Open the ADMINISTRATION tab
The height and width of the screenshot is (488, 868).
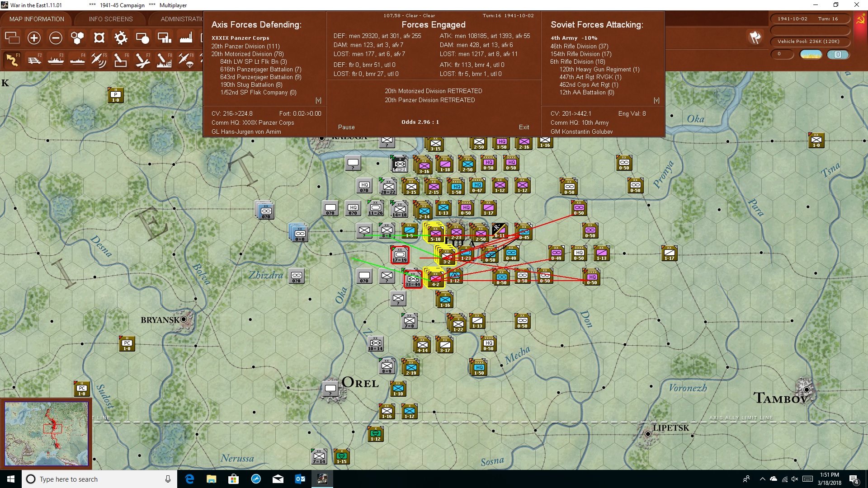[x=182, y=19]
